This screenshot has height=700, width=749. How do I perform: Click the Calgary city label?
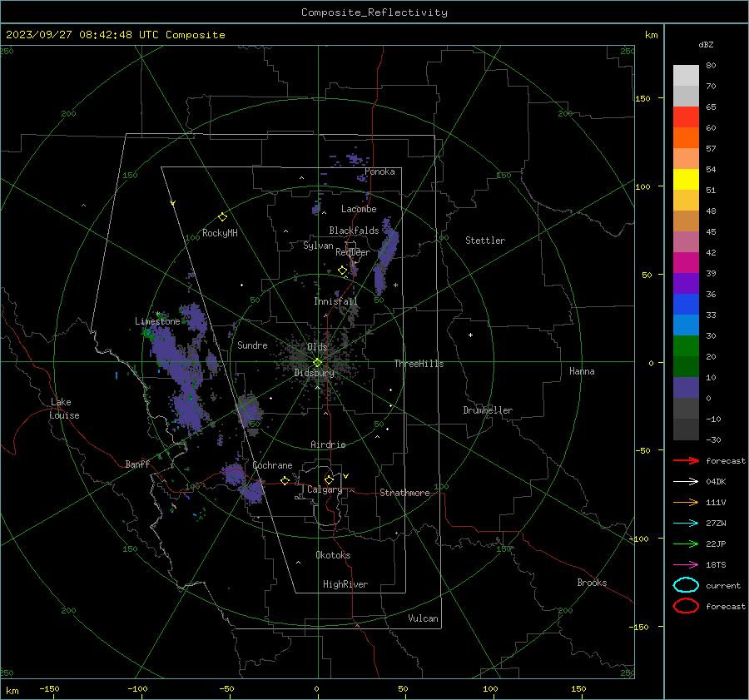pos(325,489)
